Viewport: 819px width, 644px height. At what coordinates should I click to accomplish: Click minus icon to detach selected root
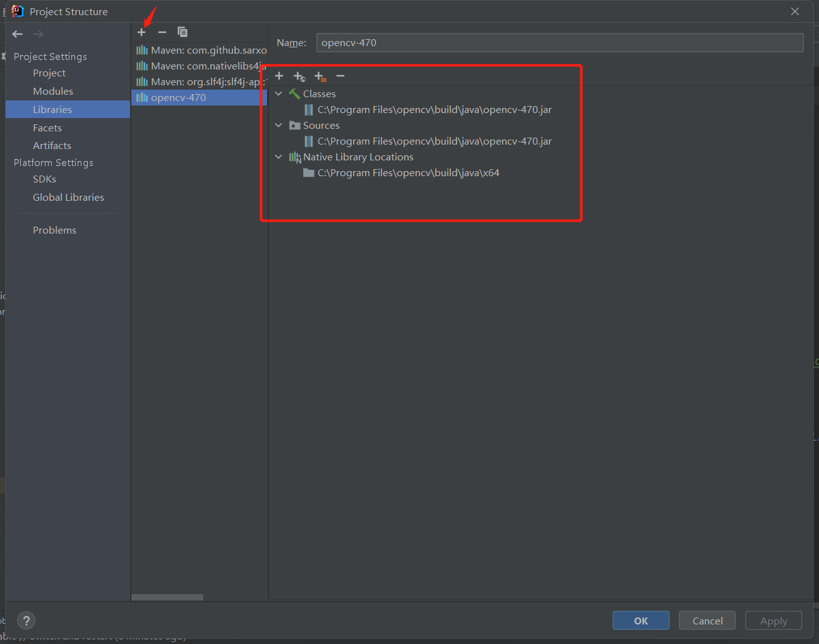(x=340, y=76)
